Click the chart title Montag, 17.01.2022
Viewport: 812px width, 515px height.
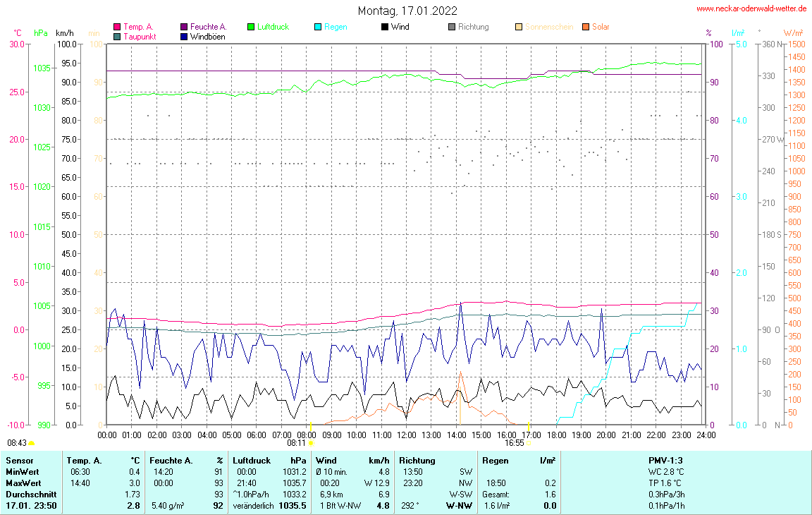point(407,11)
